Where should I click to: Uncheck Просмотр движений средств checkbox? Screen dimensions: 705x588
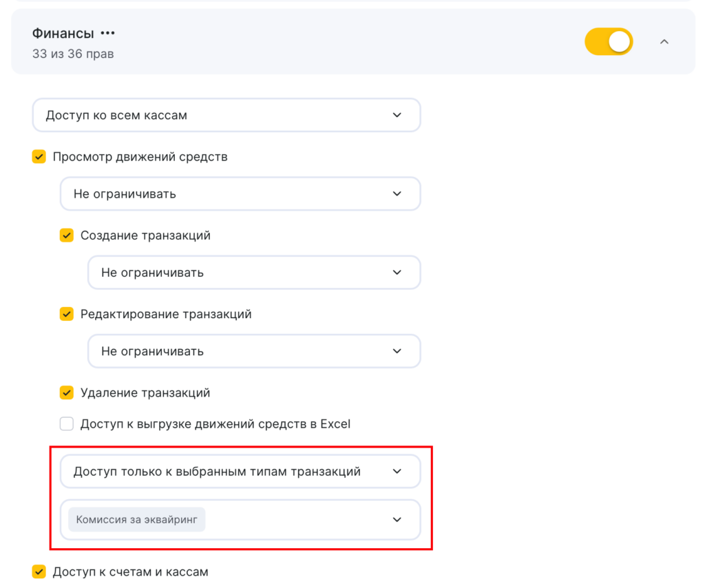[39, 157]
